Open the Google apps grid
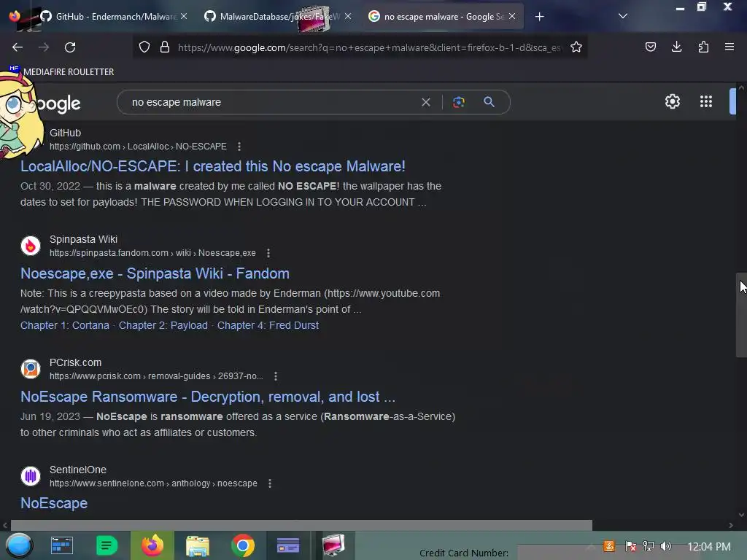Screen dimensions: 747x560 click(x=706, y=101)
